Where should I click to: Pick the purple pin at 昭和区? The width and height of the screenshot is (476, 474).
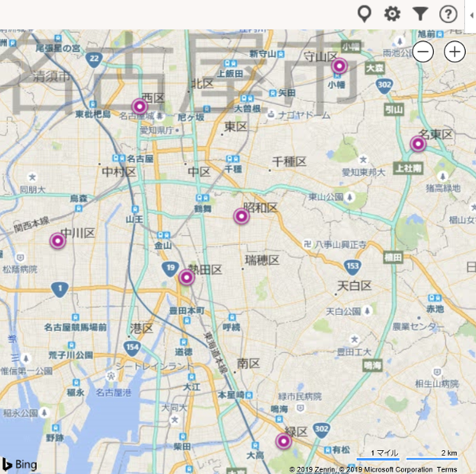[x=241, y=216]
